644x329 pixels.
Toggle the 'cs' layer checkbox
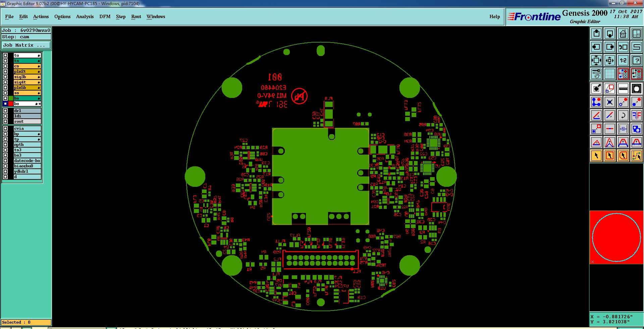click(5, 66)
